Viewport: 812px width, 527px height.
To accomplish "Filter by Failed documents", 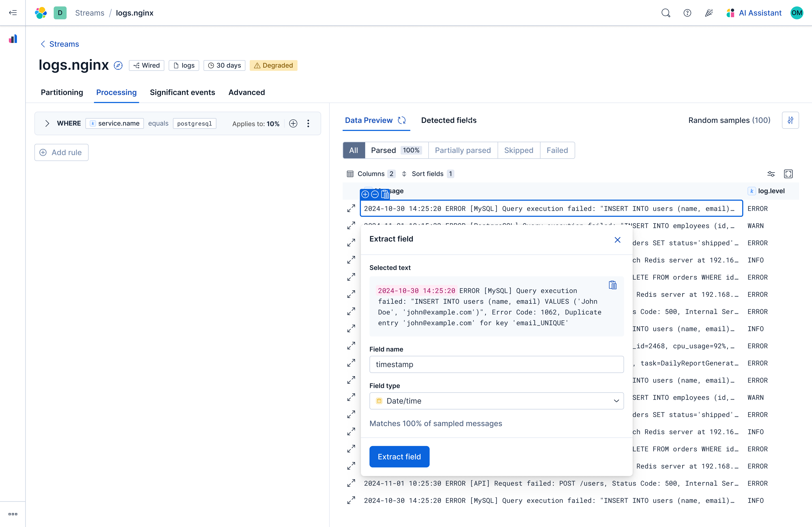I will [x=557, y=150].
